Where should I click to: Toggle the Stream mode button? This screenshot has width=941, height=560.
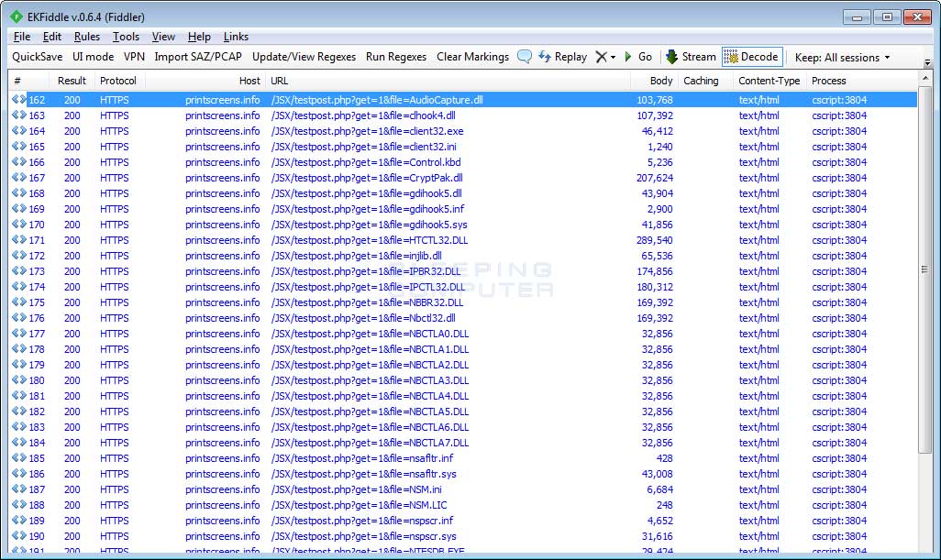point(691,57)
